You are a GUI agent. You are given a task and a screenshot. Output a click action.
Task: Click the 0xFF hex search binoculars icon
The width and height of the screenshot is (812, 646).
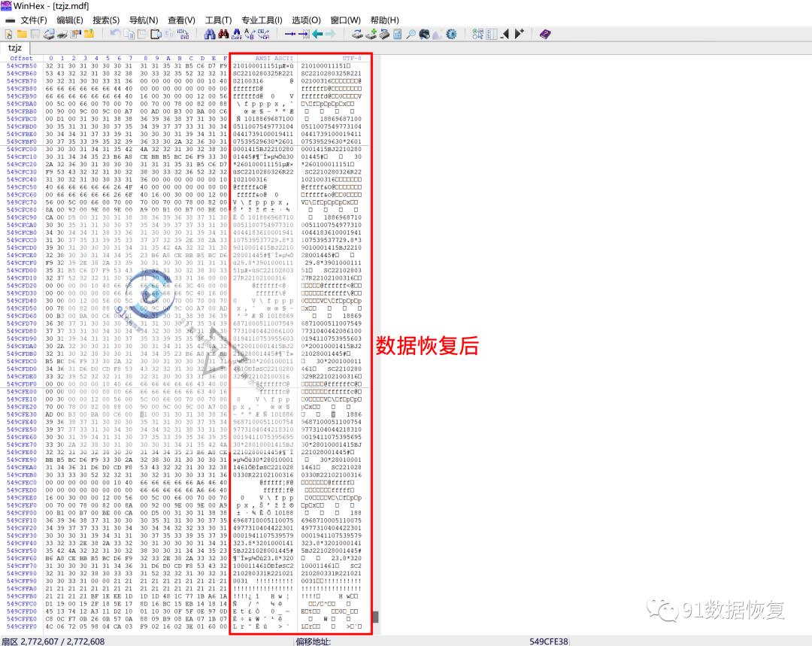pyautogui.click(x=237, y=34)
